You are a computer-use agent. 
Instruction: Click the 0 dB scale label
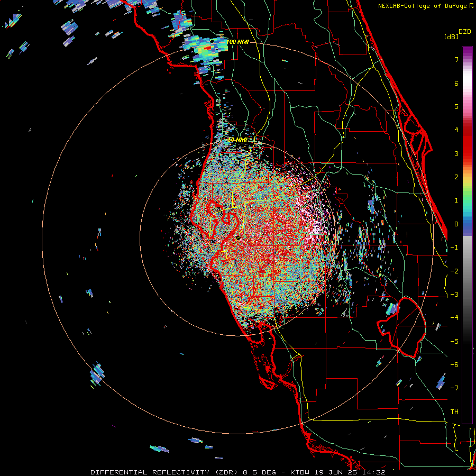tap(456, 224)
